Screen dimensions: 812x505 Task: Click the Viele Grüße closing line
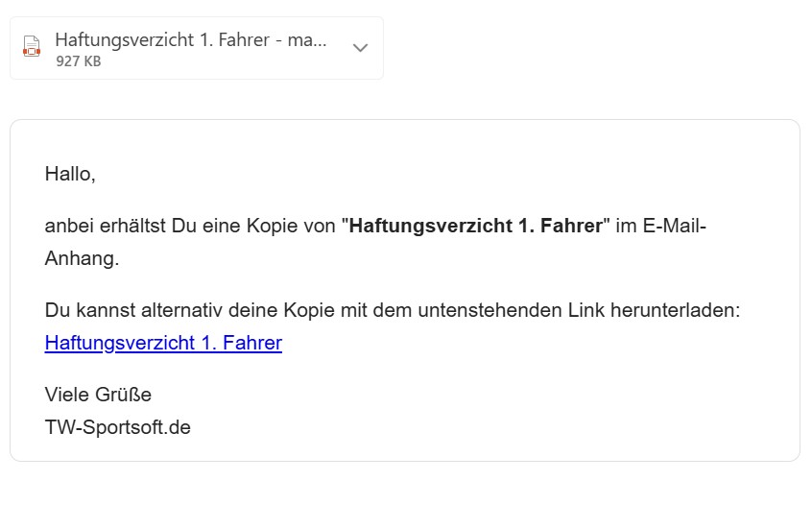[98, 395]
